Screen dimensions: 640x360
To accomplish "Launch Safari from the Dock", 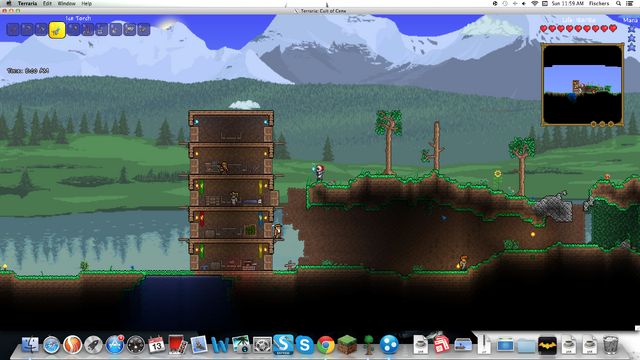I will [51, 345].
